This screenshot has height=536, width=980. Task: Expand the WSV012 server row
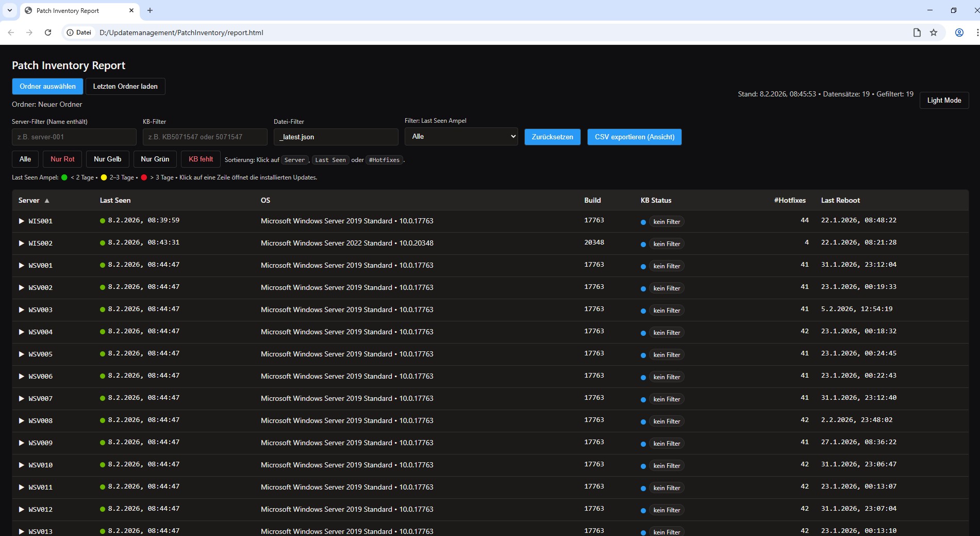coord(22,509)
